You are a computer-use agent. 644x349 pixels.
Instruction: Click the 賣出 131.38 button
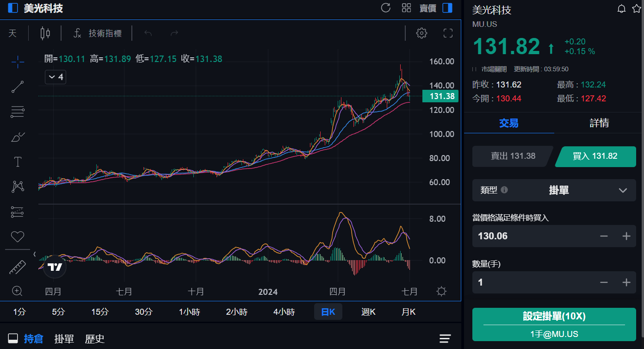click(x=513, y=156)
